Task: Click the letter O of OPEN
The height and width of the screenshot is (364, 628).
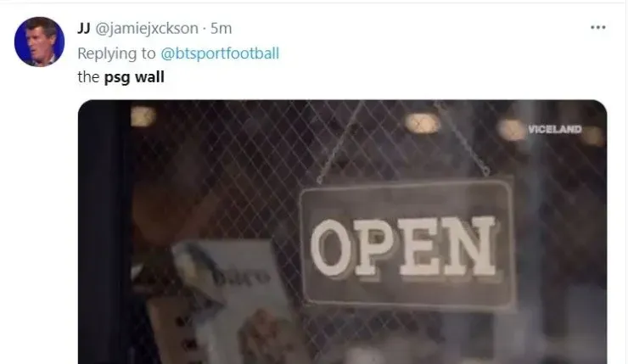Action: click(x=331, y=248)
